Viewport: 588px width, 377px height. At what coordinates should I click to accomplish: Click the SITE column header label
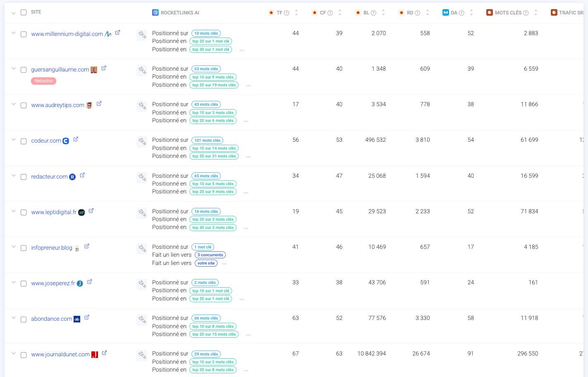tap(36, 12)
